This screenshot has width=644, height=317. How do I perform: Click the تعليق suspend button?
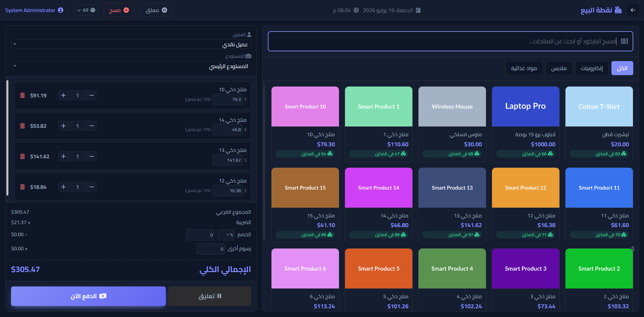point(210,296)
